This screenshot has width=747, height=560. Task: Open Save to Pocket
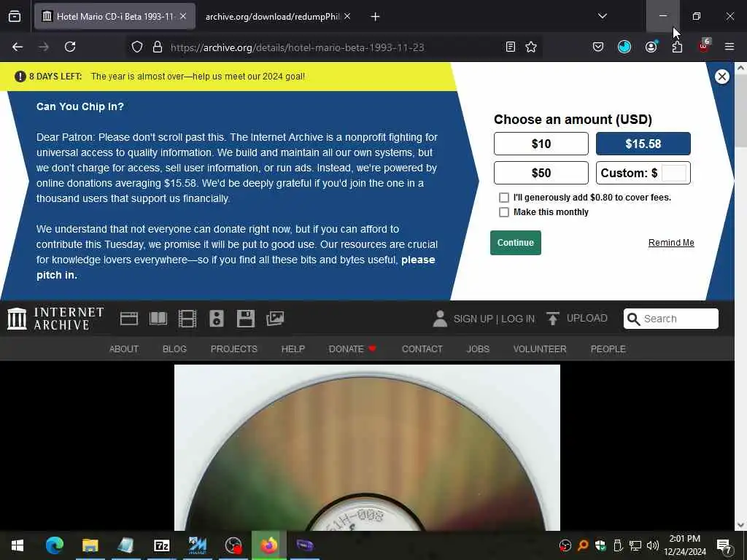(598, 47)
